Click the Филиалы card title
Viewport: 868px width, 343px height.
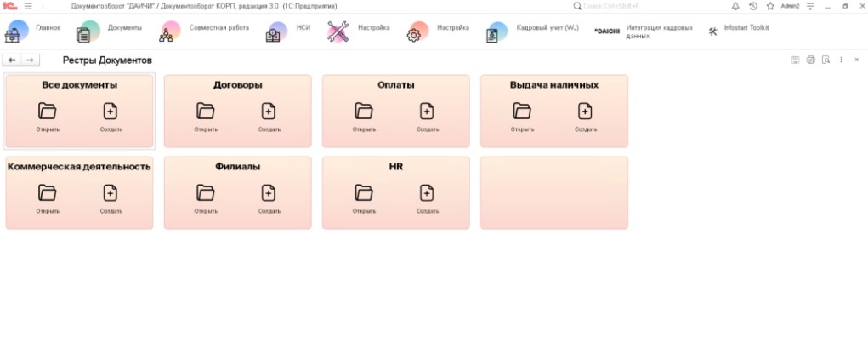click(237, 167)
